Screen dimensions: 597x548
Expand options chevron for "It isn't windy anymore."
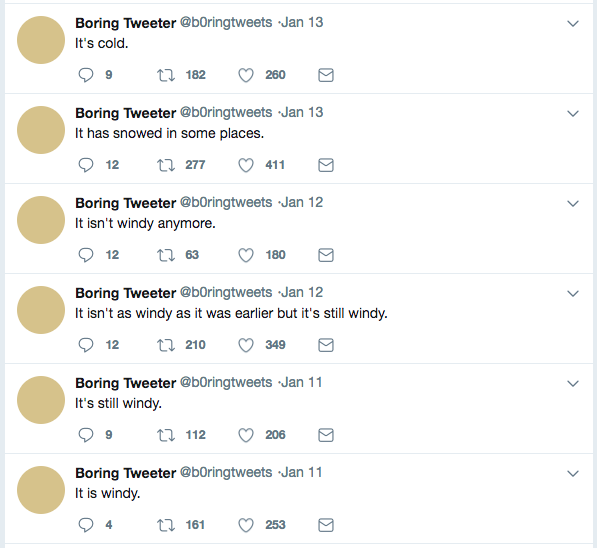[573, 204]
